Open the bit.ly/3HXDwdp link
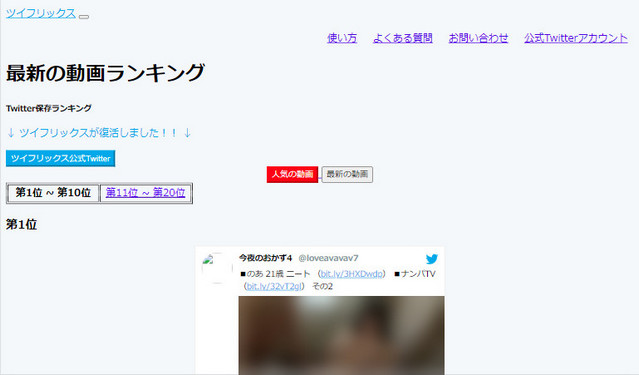Viewport: 639px width, 375px height. pos(352,274)
